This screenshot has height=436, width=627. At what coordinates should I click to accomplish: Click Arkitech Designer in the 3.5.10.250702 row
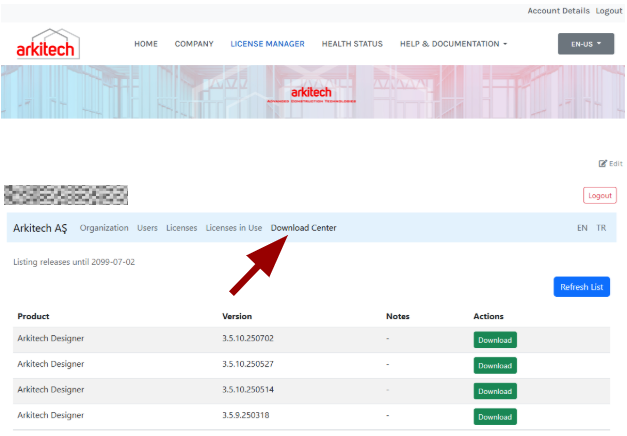pos(51,338)
